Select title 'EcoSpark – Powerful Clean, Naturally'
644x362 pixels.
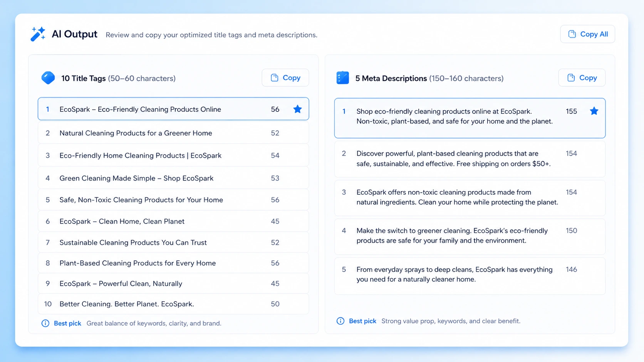pos(173,284)
